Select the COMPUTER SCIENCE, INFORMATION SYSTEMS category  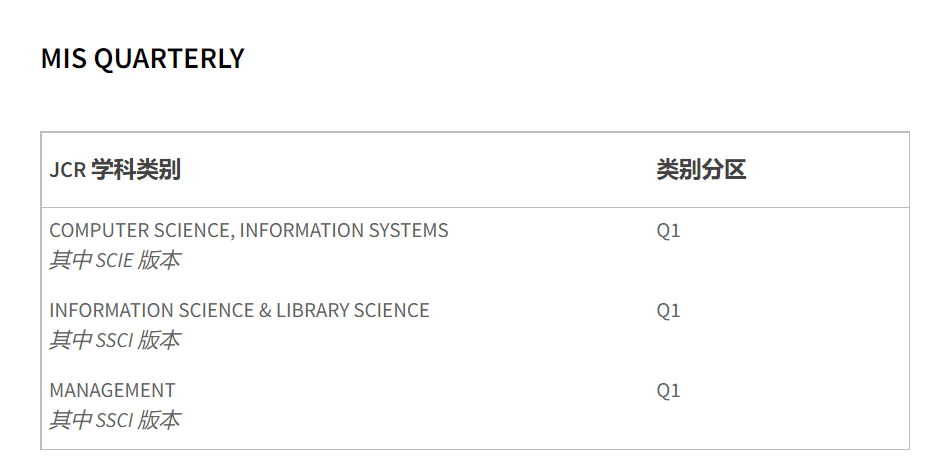pos(249,231)
